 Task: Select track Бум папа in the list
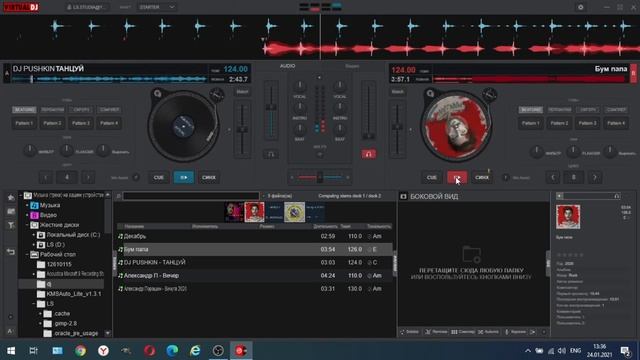[254, 249]
